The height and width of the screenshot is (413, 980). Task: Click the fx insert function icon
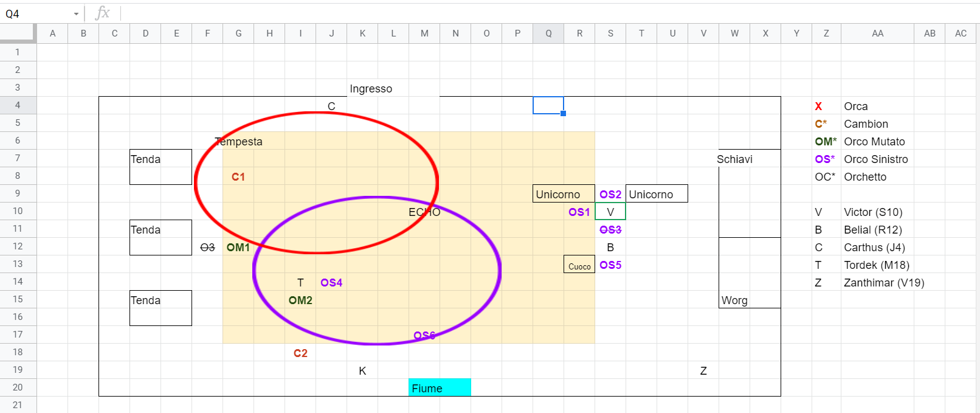click(x=103, y=13)
